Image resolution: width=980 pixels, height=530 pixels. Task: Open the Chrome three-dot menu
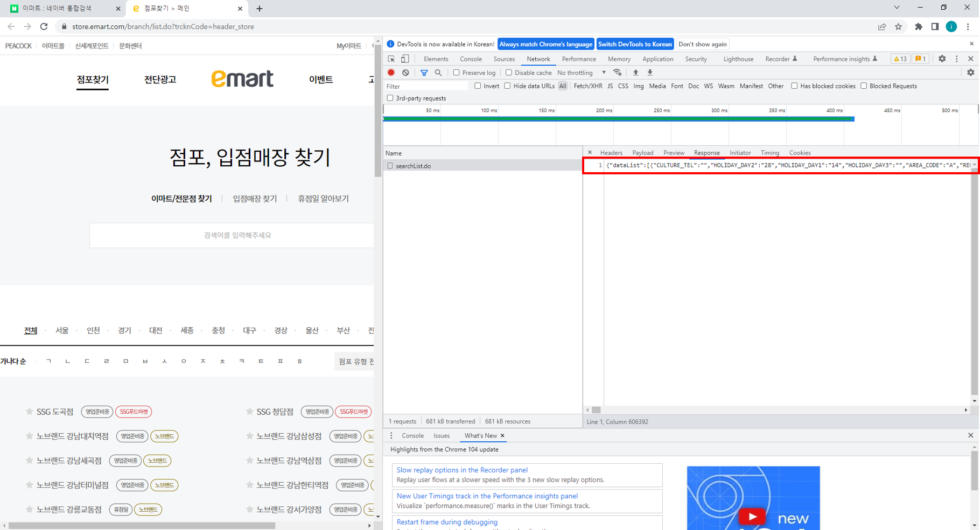[968, 26]
